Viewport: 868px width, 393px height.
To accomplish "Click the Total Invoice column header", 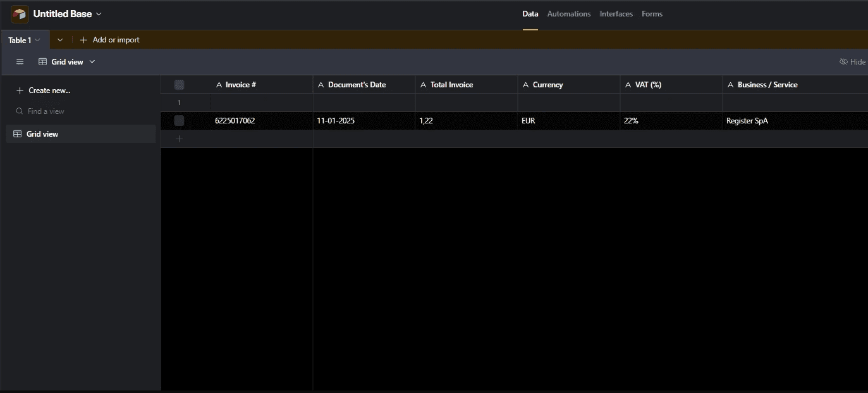I will click(x=467, y=85).
